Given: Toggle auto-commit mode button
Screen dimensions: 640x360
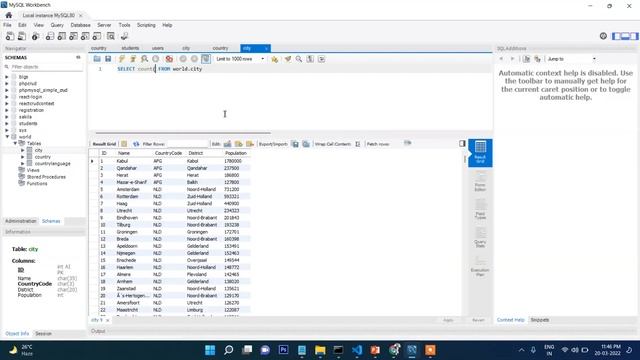Looking at the screenshot, I should [206, 59].
